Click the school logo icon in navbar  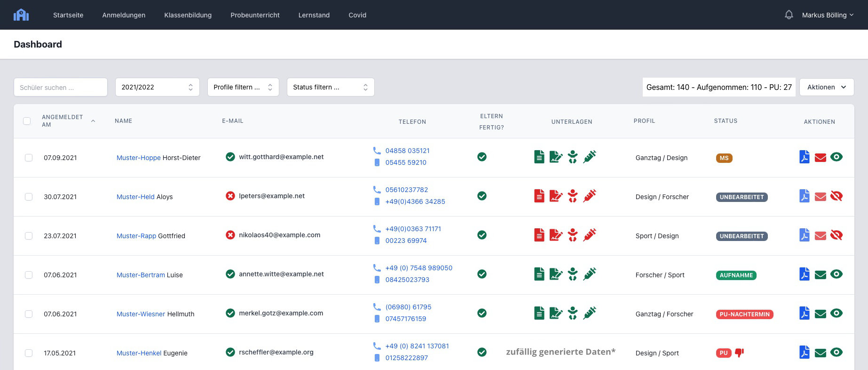(x=21, y=15)
